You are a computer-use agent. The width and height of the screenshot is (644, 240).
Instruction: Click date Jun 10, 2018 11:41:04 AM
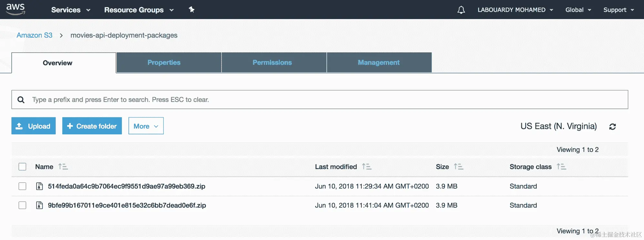coord(372,205)
